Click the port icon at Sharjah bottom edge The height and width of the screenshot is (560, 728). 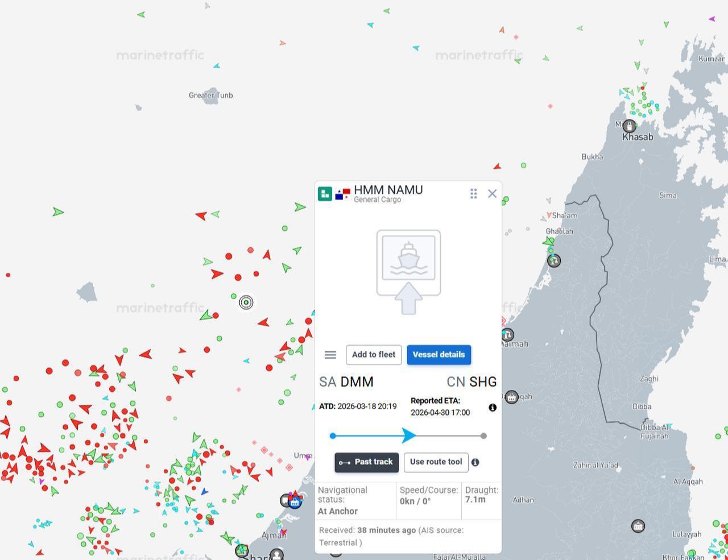pos(276,554)
